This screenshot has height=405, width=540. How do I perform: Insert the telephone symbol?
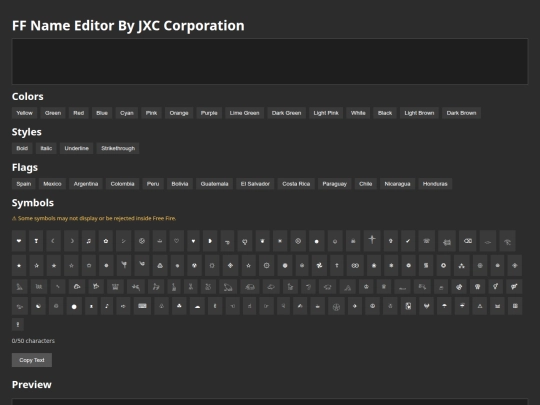tap(426, 241)
